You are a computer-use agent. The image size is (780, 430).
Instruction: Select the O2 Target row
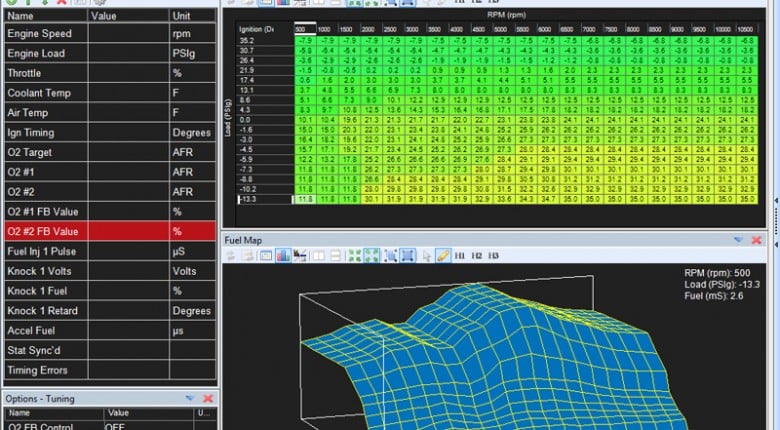click(x=110, y=152)
